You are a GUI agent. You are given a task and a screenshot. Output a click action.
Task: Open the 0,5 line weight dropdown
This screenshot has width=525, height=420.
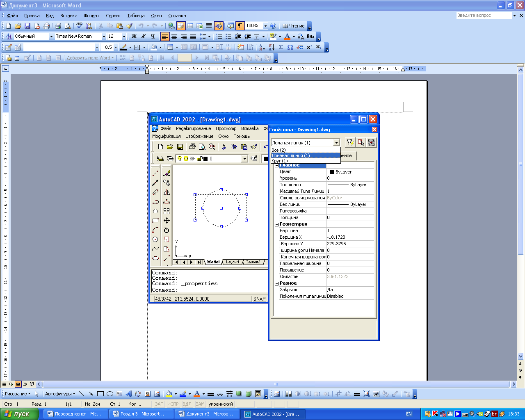(x=116, y=47)
